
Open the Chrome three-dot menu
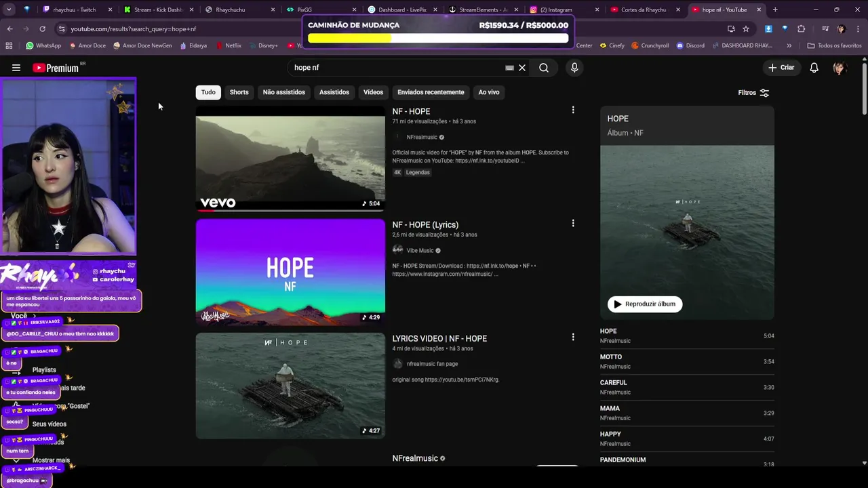[857, 29]
